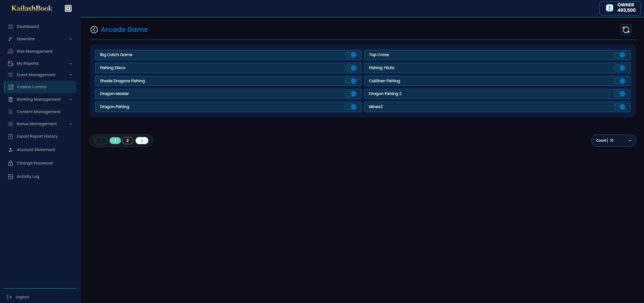Select pagination page 1
The width and height of the screenshot is (644, 303).
click(115, 141)
